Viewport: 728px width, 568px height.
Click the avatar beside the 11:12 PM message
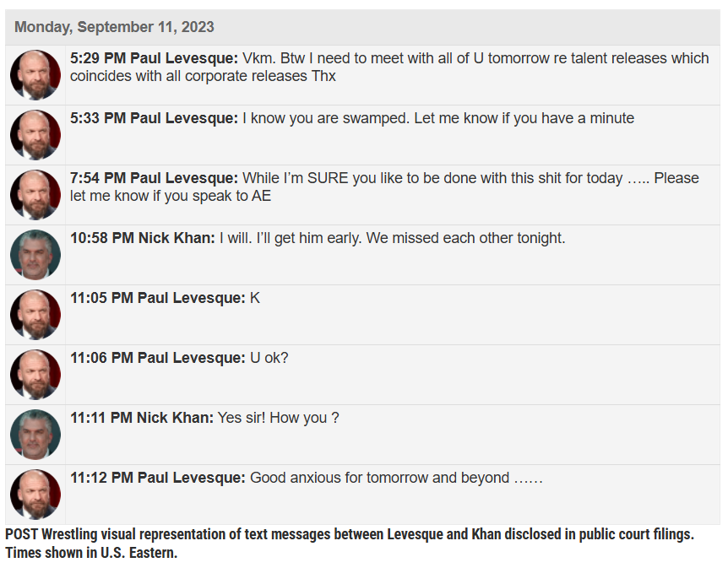click(35, 495)
